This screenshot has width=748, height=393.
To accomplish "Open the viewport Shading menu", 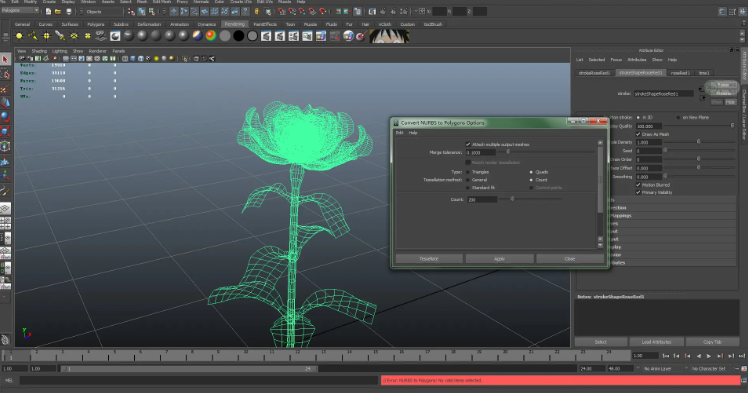I will 39,51.
